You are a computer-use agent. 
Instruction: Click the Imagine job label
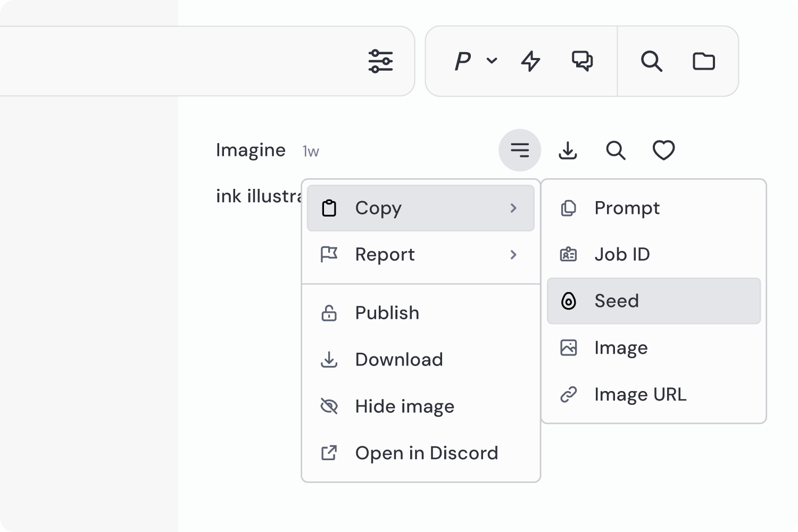pyautogui.click(x=251, y=150)
